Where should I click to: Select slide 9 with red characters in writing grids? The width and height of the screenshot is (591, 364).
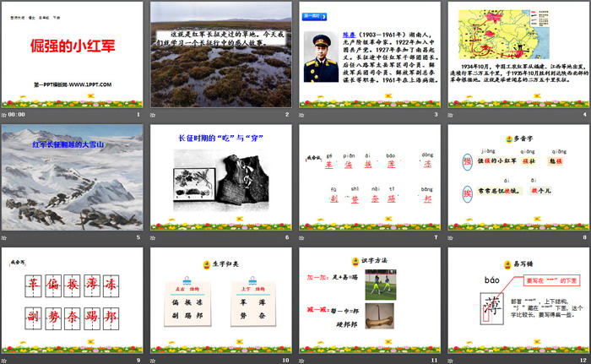pos(73,301)
